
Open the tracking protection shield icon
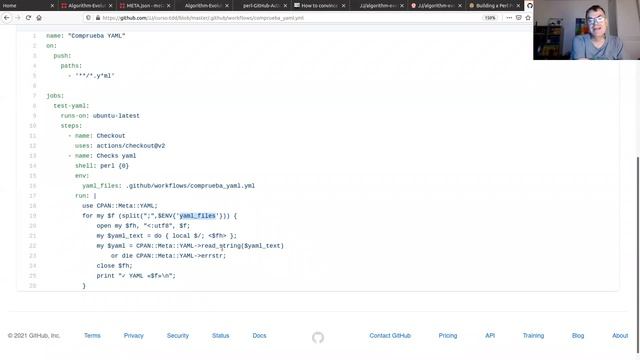click(88, 18)
